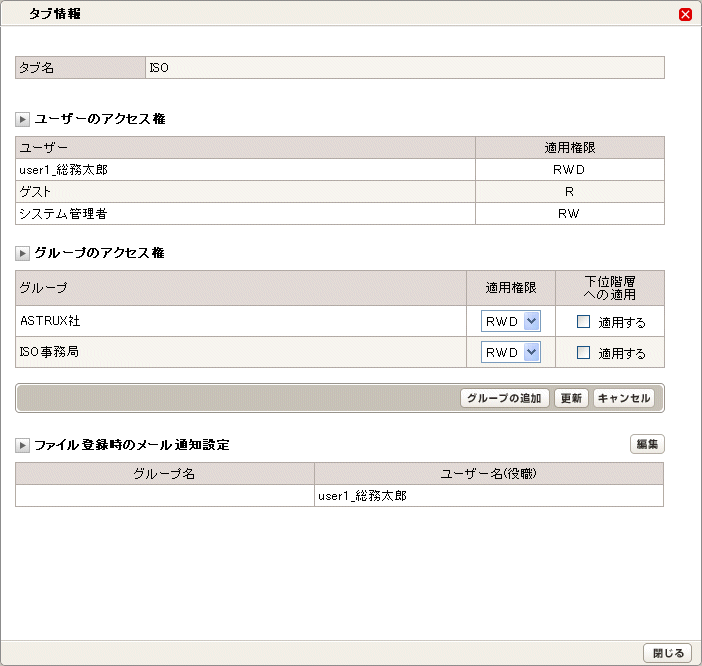Click the ASTRUX社 group name
Viewport: 702px width, 666px height.
click(50, 321)
